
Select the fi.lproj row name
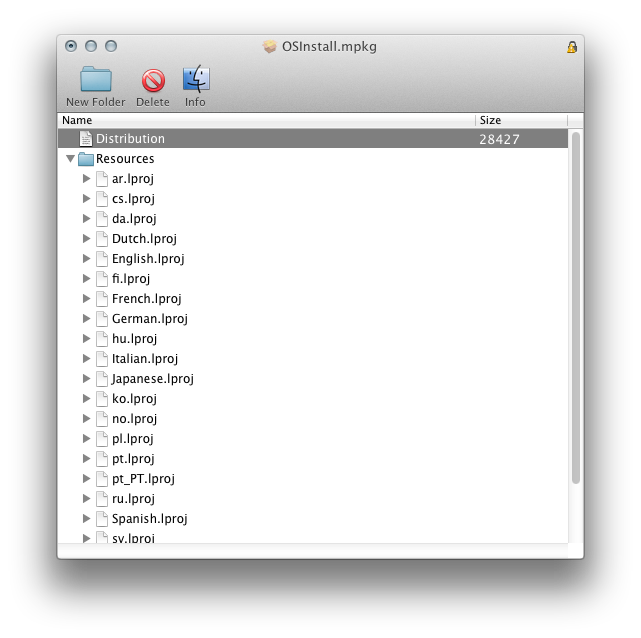pyautogui.click(x=131, y=279)
